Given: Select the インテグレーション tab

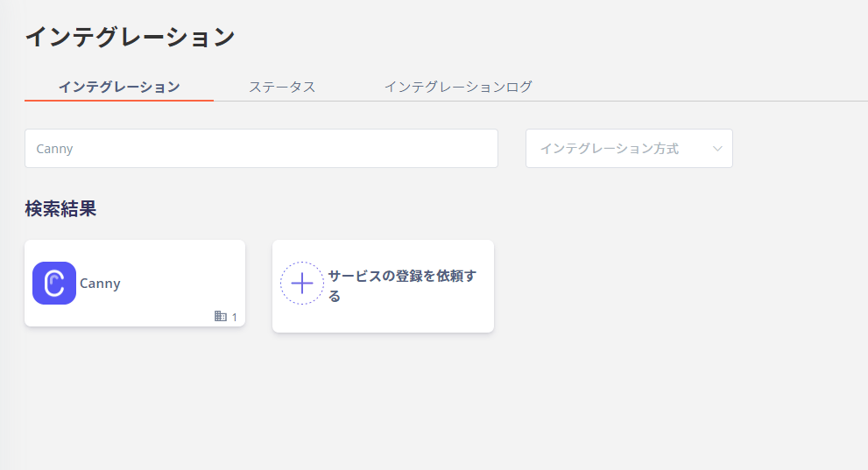Looking at the screenshot, I should coord(119,87).
